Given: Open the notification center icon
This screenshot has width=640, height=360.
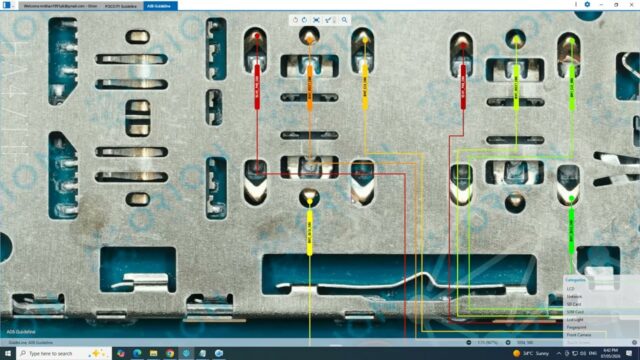Looking at the screenshot, I should click(x=629, y=353).
